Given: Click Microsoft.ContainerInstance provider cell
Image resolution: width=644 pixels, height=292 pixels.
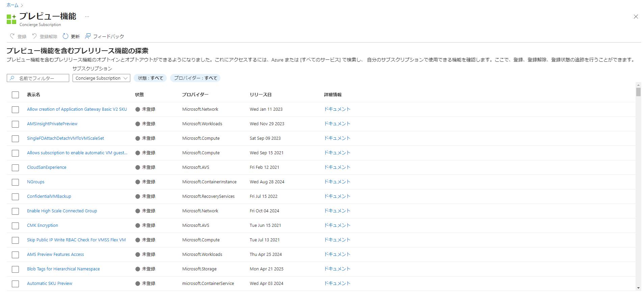Looking at the screenshot, I should coord(209,182).
